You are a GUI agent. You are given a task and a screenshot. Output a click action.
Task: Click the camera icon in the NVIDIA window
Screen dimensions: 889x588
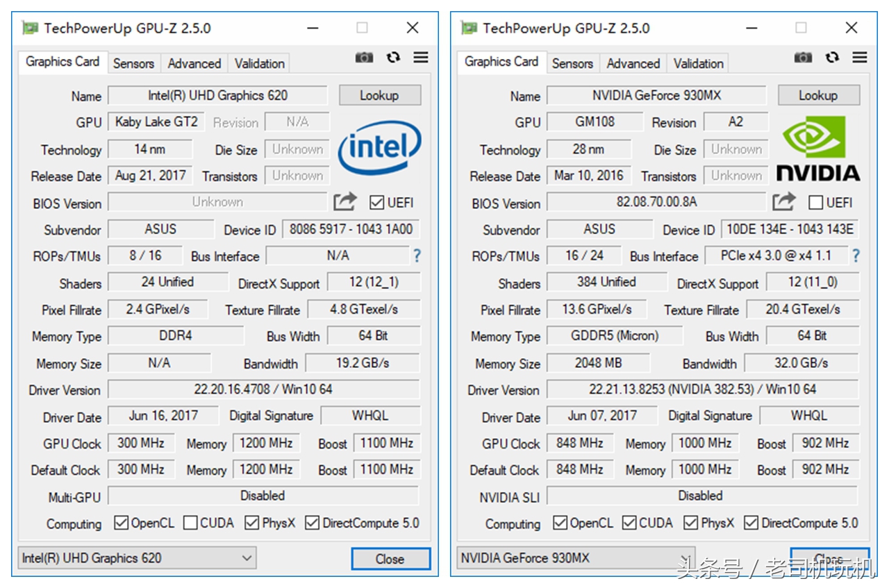[x=803, y=58]
